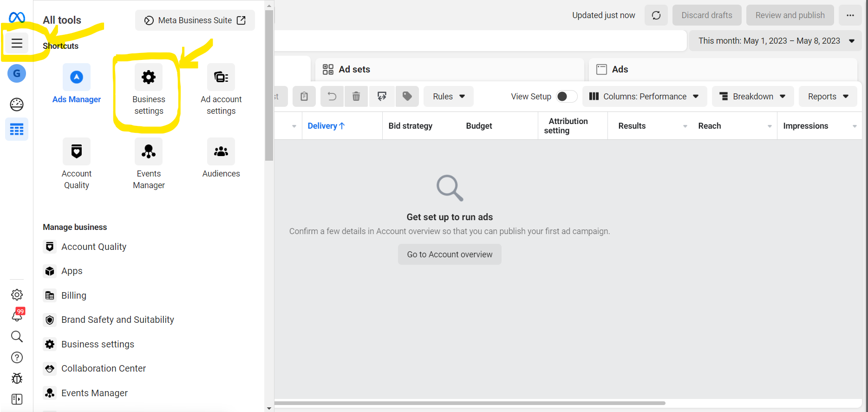This screenshot has height=412, width=868.
Task: Switch to the Ads tab
Action: tap(723, 69)
